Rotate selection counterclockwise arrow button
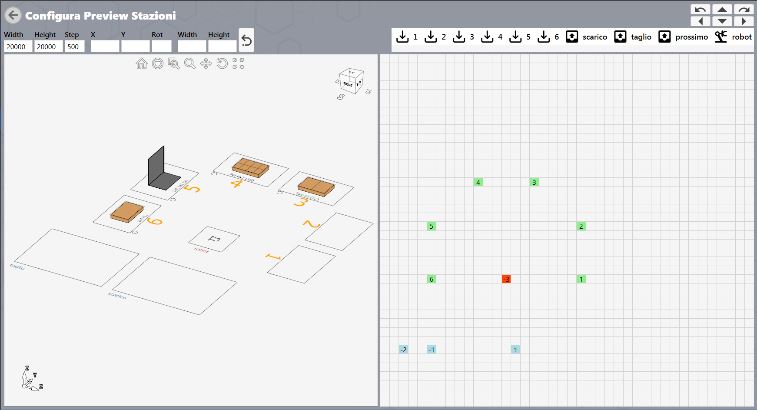Image resolution: width=757 pixels, height=410 pixels. click(701, 10)
